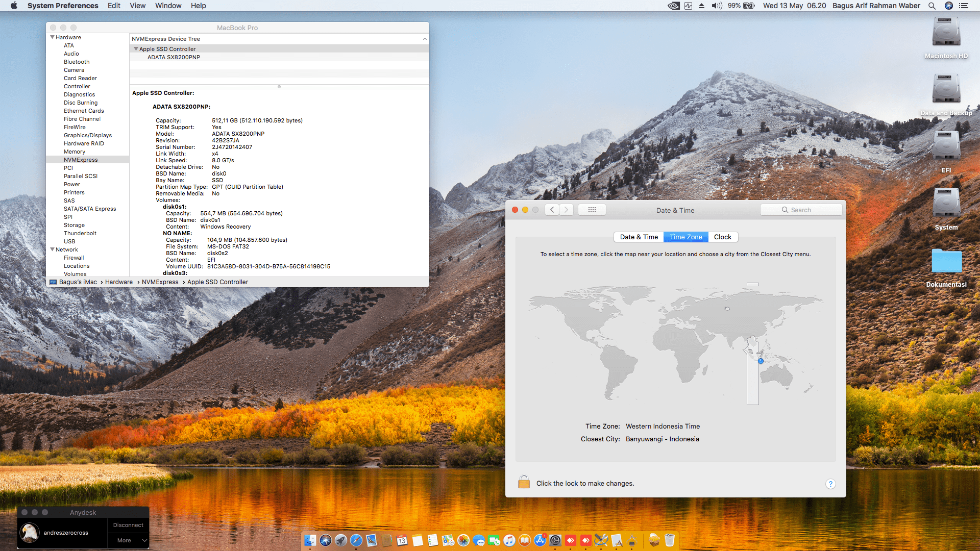Open the Edit menu
980x551 pixels.
114,6
